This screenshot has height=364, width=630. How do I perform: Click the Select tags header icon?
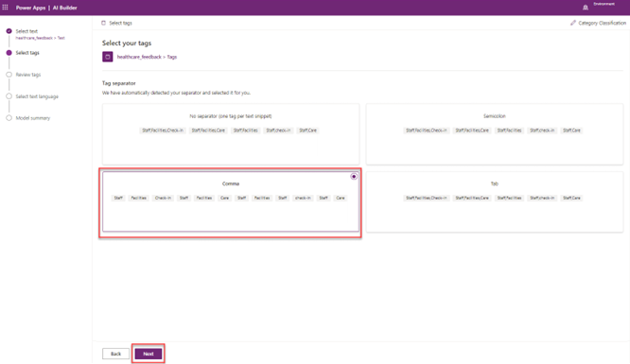(104, 23)
